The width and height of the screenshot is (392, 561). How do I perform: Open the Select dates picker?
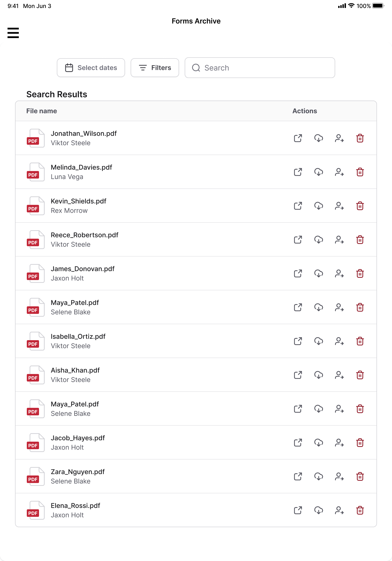[91, 68]
